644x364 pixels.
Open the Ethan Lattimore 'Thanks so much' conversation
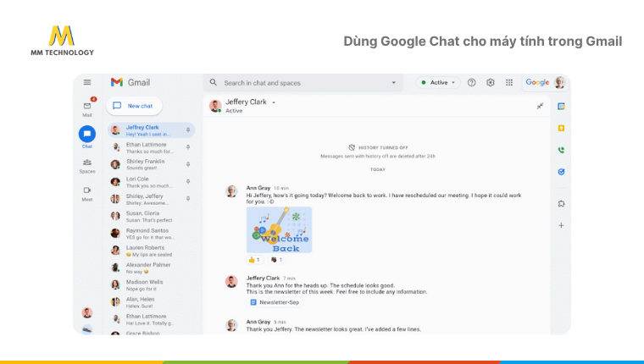click(x=151, y=147)
